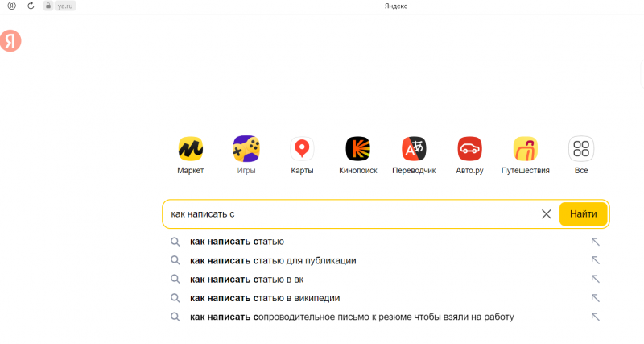Click the Яндекс page title text
The height and width of the screenshot is (344, 644).
[x=396, y=6]
